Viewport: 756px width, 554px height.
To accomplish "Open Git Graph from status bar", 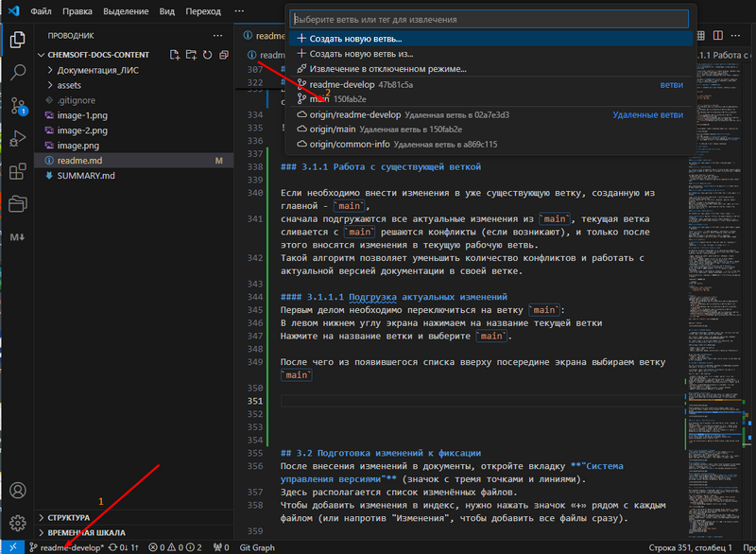I will (x=257, y=547).
